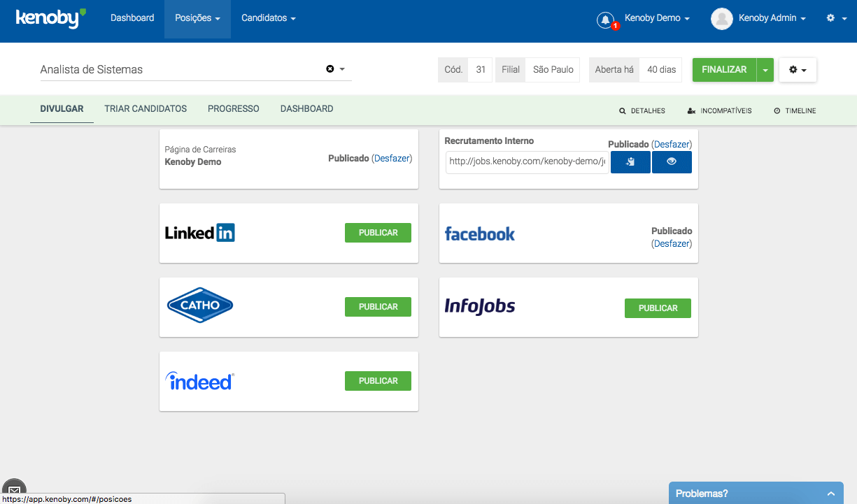Click the LinkedIn logo
This screenshot has width=857, height=504.
200,233
